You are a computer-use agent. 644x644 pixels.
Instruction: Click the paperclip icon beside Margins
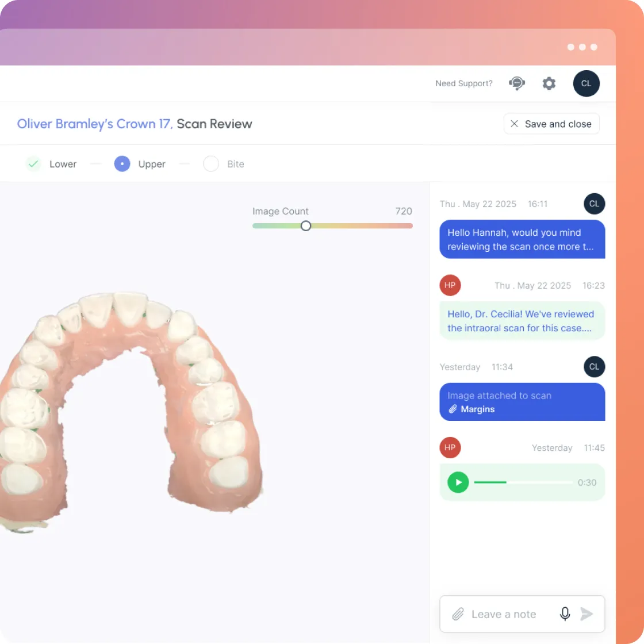(453, 409)
